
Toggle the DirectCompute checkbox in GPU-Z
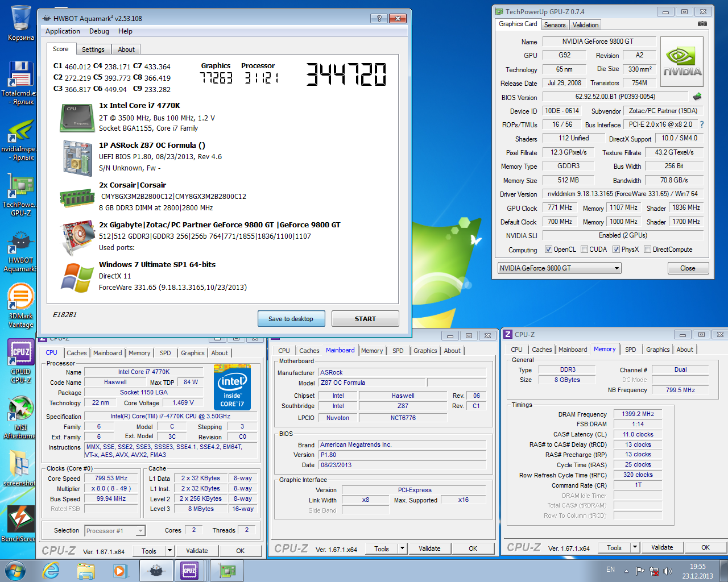point(647,250)
